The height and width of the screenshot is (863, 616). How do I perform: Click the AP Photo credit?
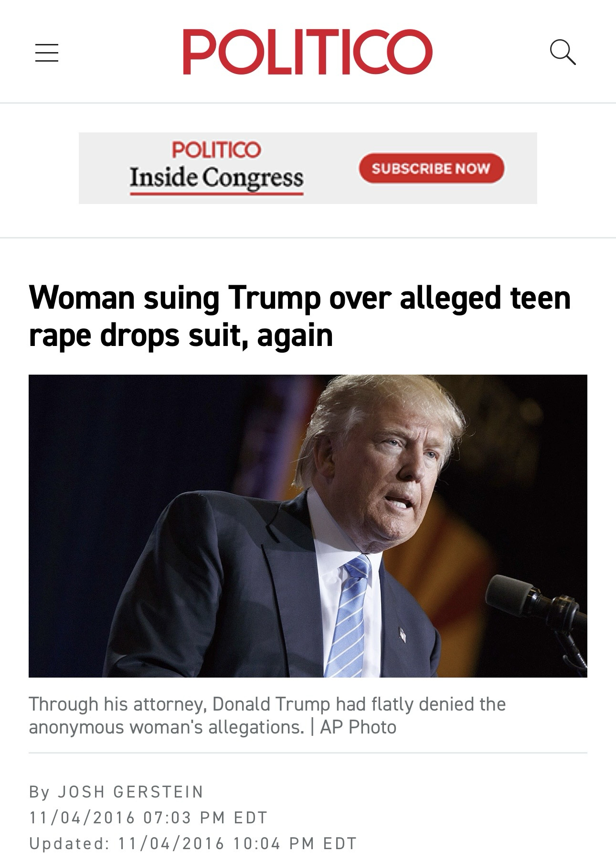pyautogui.click(x=358, y=727)
